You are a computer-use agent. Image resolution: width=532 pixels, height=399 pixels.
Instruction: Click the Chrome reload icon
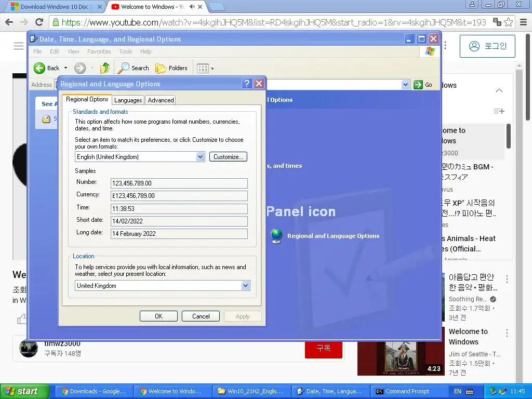tap(39, 22)
